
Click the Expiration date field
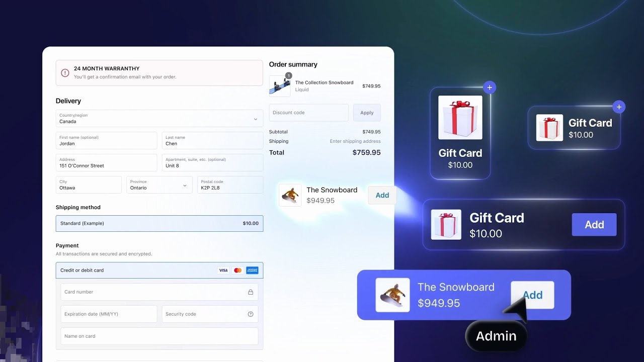click(109, 314)
